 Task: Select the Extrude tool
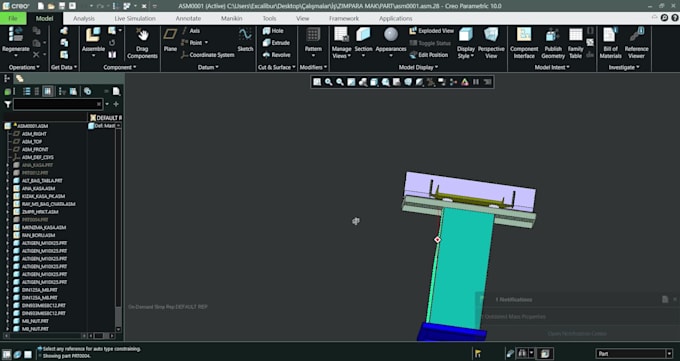click(x=276, y=43)
